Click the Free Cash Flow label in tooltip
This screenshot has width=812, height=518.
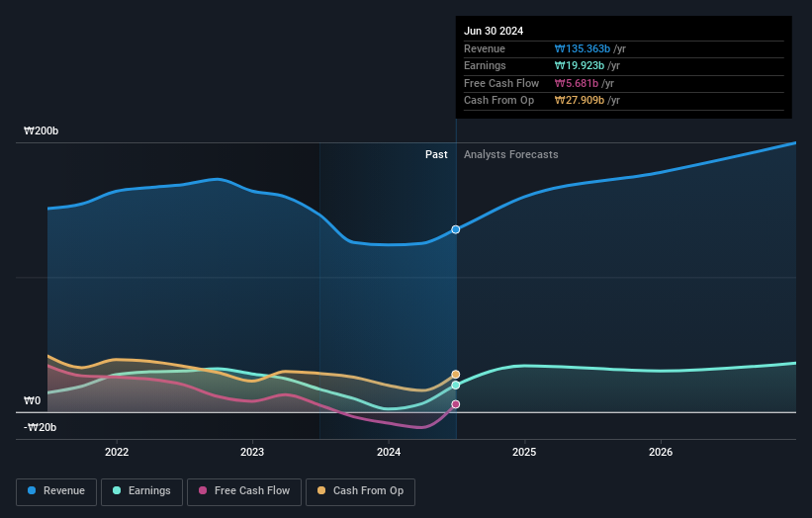pos(501,83)
